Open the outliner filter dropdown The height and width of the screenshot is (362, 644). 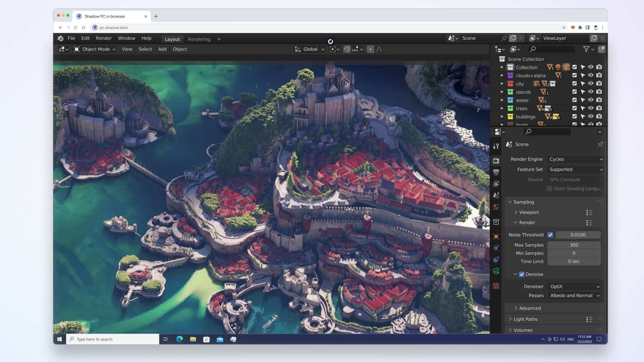click(588, 49)
